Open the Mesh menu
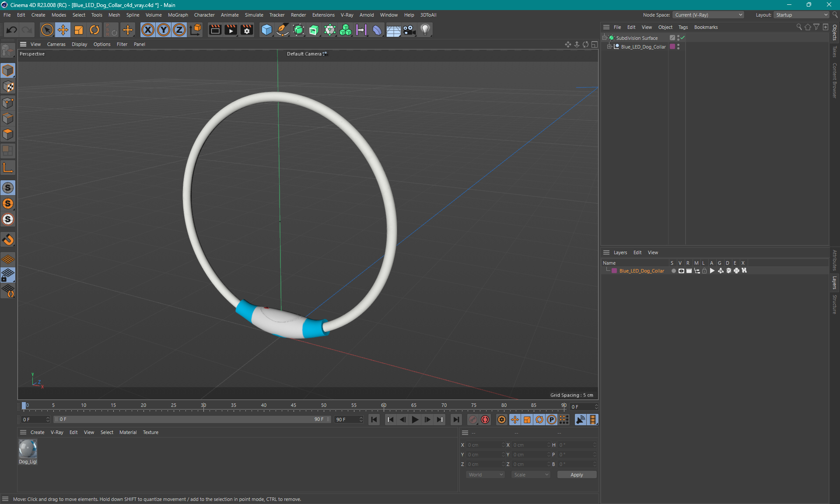Screen dimensions: 840x504 114,15
